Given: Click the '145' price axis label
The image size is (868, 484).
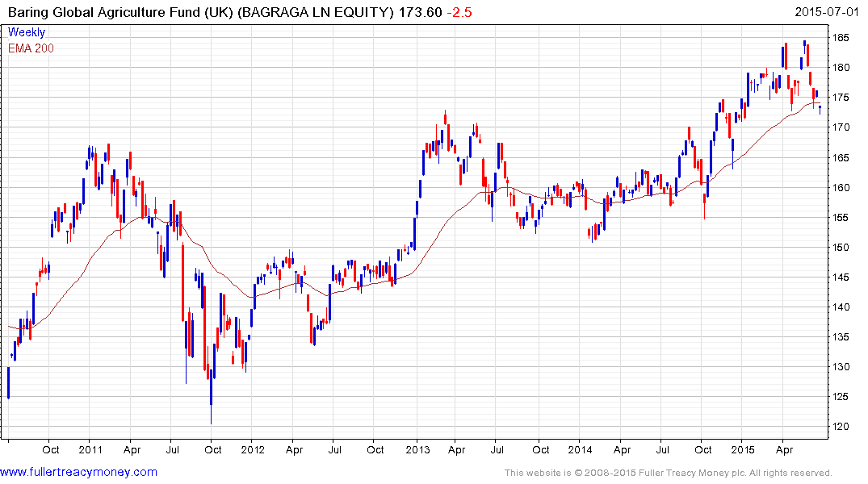Looking at the screenshot, I should tap(841, 277).
